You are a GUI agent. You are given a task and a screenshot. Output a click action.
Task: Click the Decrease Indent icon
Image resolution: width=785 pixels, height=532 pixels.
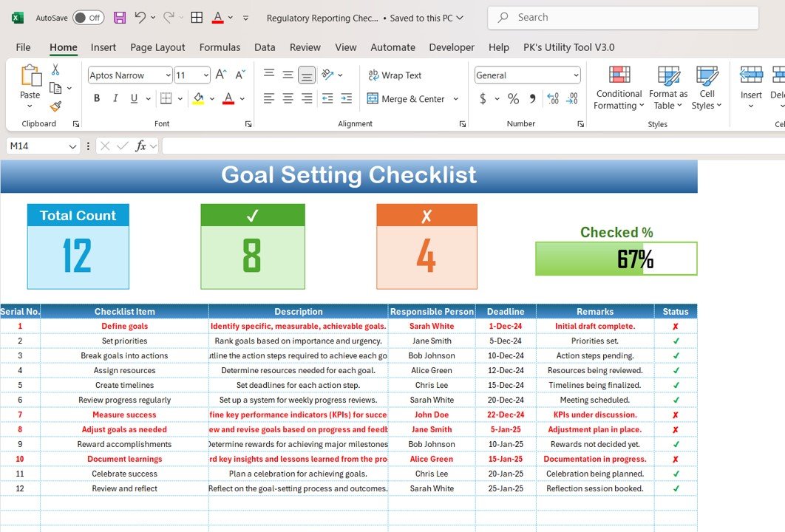pyautogui.click(x=327, y=98)
